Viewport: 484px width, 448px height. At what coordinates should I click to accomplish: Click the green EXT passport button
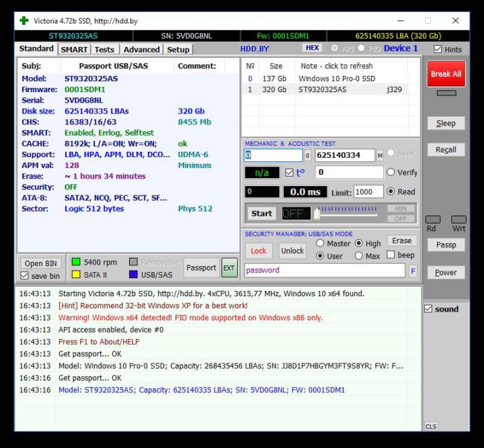pyautogui.click(x=229, y=267)
